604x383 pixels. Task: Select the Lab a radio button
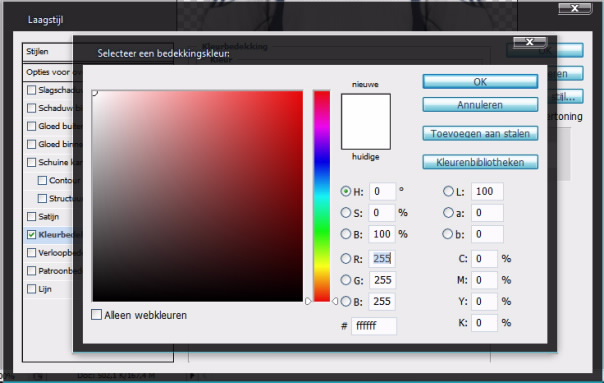pos(448,212)
